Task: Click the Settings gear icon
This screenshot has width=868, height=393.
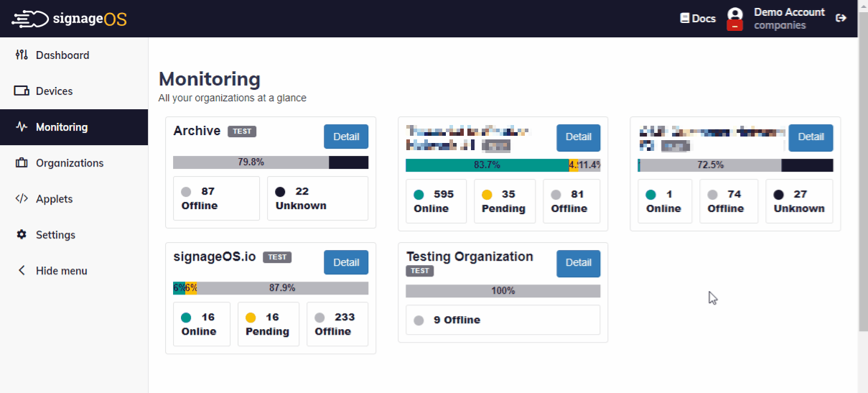Action: click(22, 235)
